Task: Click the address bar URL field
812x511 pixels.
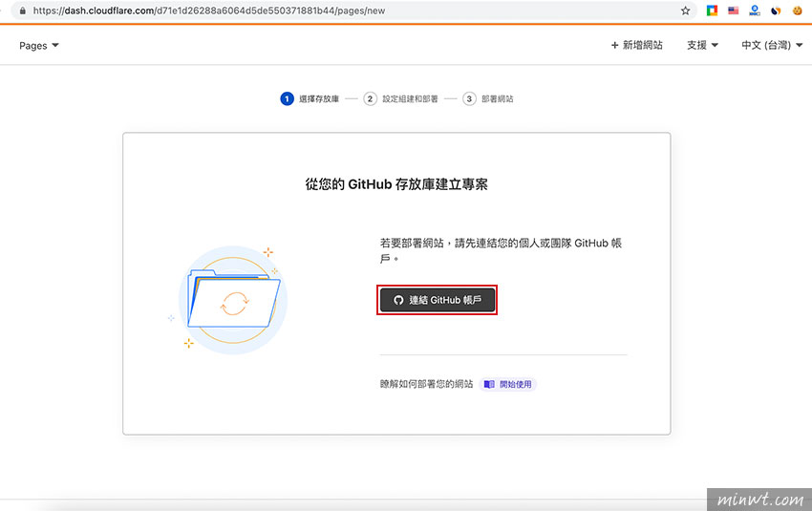Action: [353, 11]
